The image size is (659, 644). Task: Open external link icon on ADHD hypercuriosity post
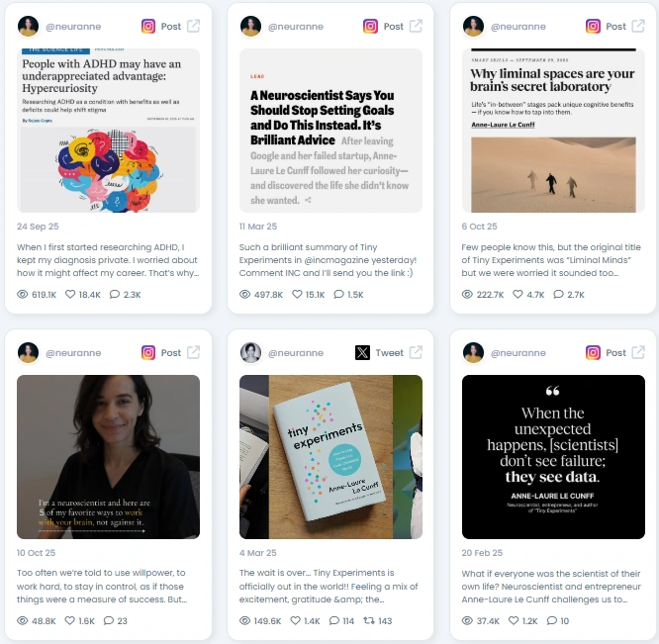point(193,26)
